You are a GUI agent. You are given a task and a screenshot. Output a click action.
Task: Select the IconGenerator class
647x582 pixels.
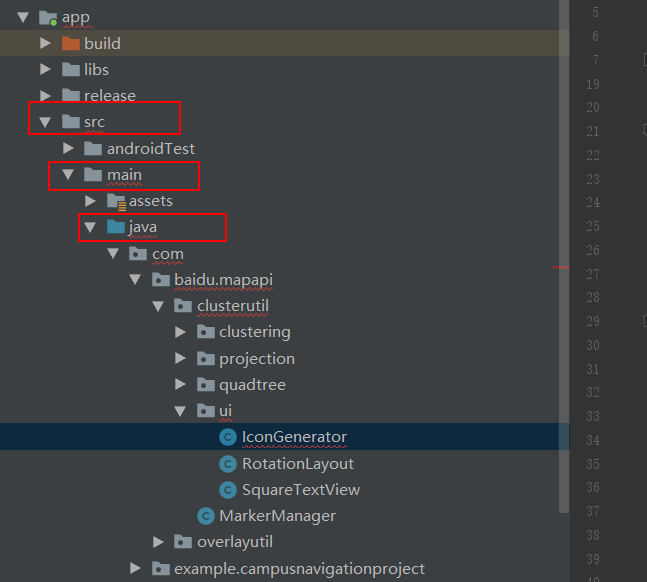[294, 437]
